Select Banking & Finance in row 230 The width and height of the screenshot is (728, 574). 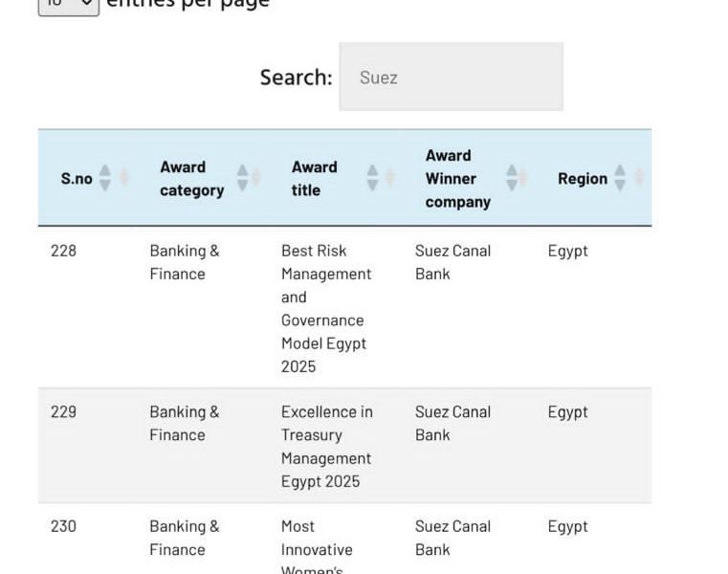pos(184,538)
